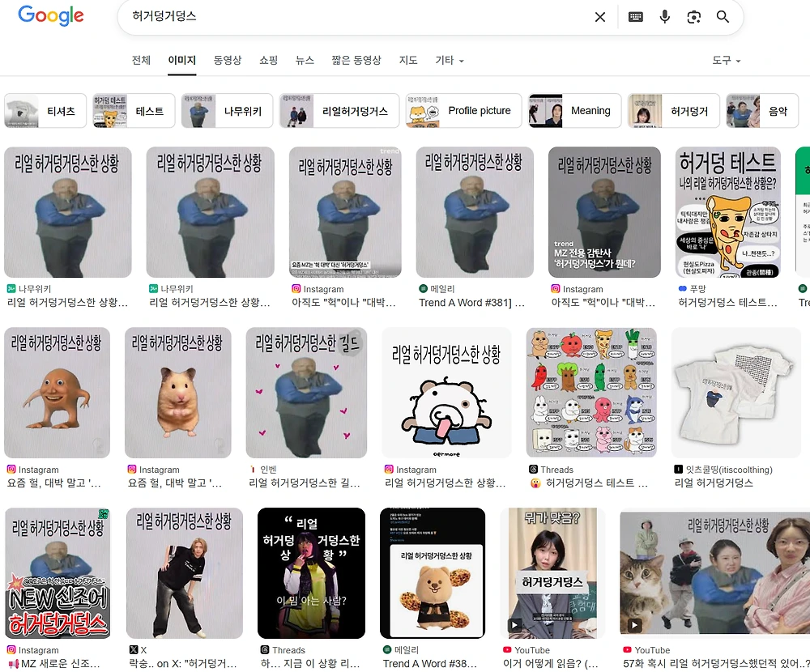The image size is (810, 672).
Task: Open the on-screen keyboard icon
Action: point(636,17)
